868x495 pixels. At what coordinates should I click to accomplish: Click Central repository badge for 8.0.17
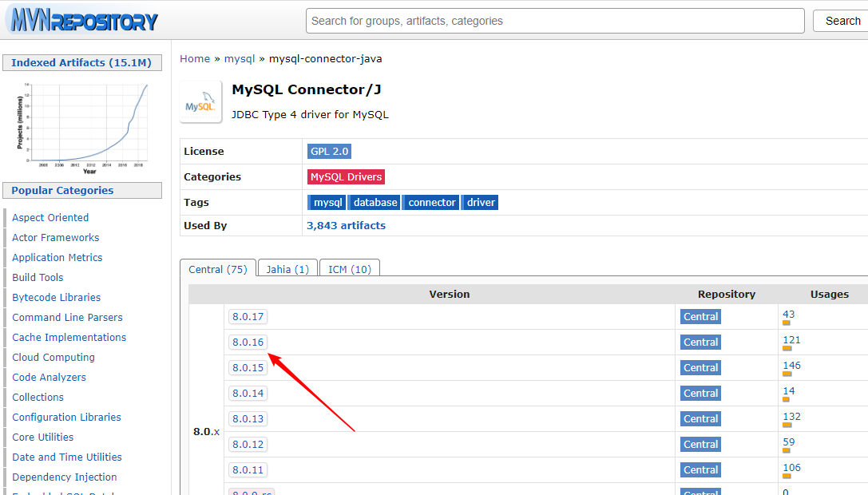click(701, 317)
